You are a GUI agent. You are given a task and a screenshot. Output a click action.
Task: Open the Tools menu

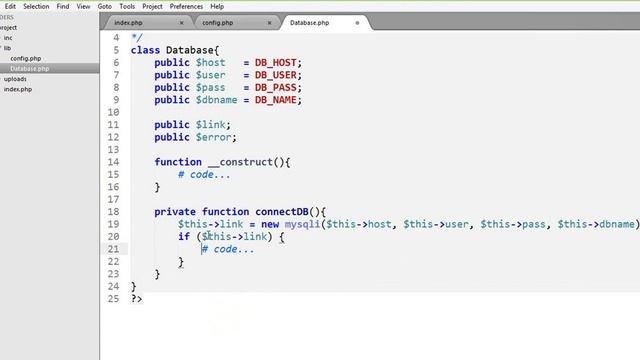point(127,7)
